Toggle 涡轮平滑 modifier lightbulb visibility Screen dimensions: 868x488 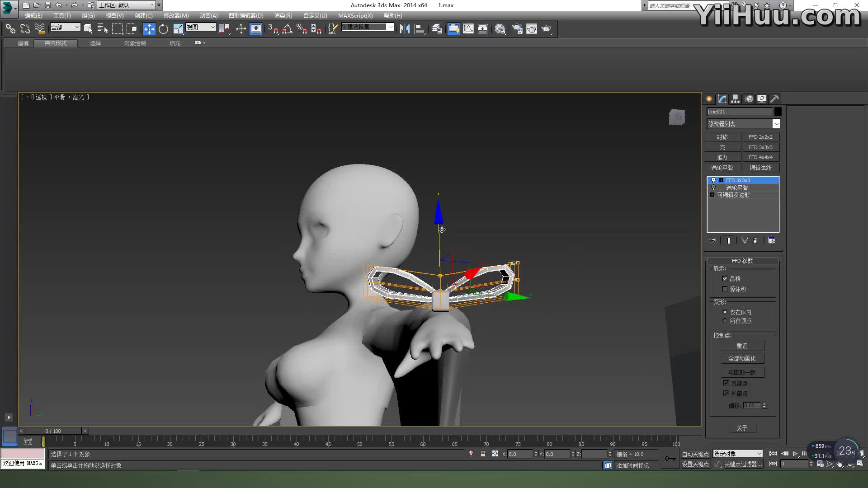pos(713,188)
